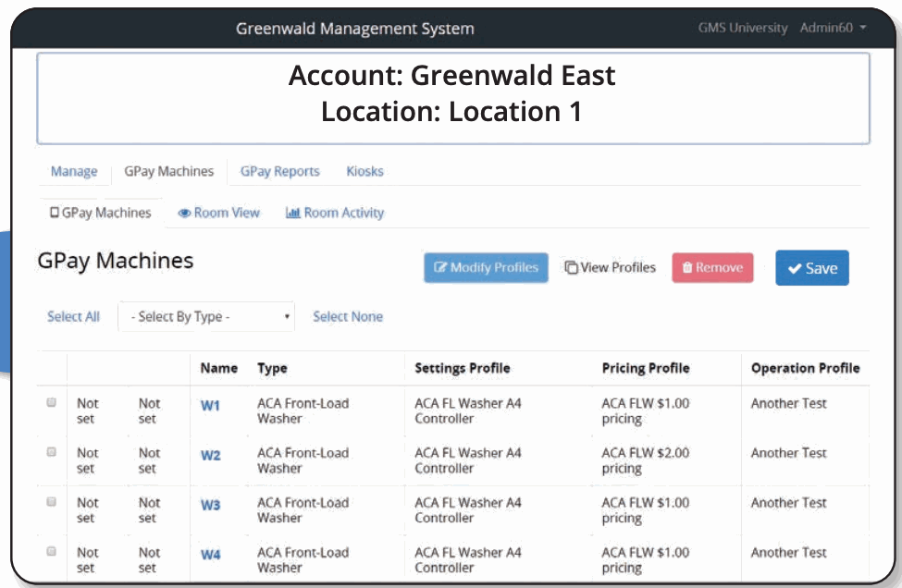902x588 pixels.
Task: Click the device icon beside GPay Machines subtab
Action: (54, 213)
